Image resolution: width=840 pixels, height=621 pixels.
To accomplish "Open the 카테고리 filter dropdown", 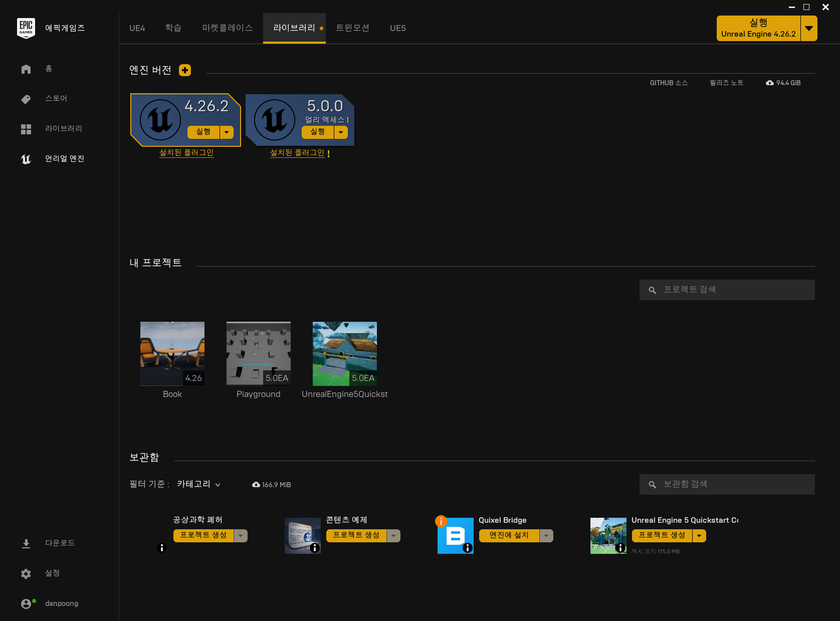I will (199, 484).
